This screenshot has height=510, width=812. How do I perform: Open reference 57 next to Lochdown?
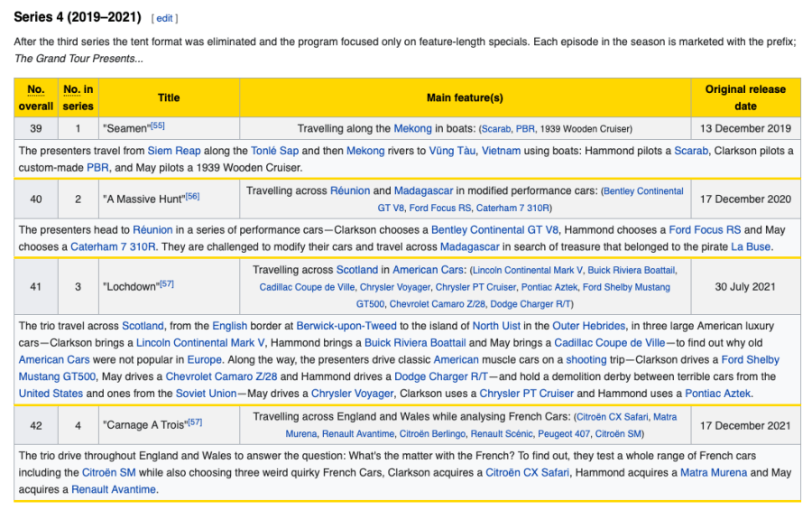click(x=167, y=283)
